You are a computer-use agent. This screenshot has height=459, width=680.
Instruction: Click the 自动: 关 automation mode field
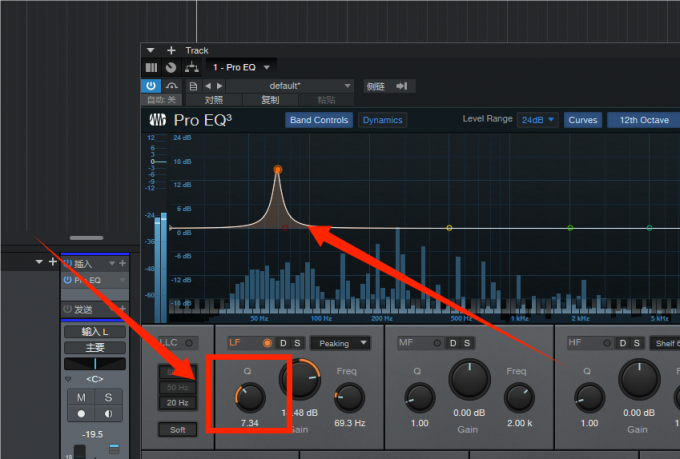(162, 100)
